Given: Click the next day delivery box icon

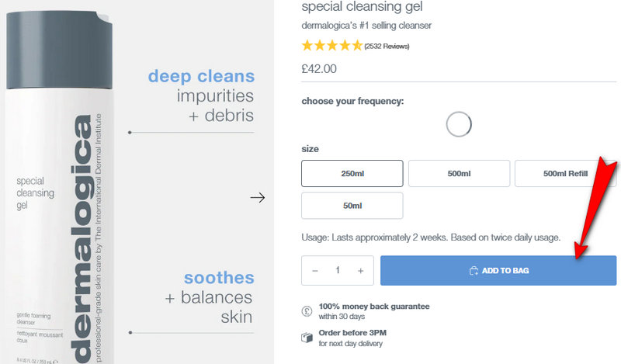Looking at the screenshot, I should [307, 338].
